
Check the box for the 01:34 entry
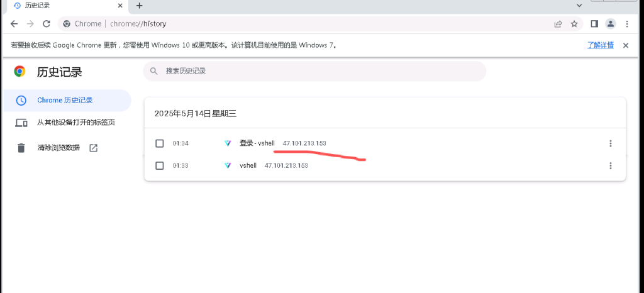[160, 143]
